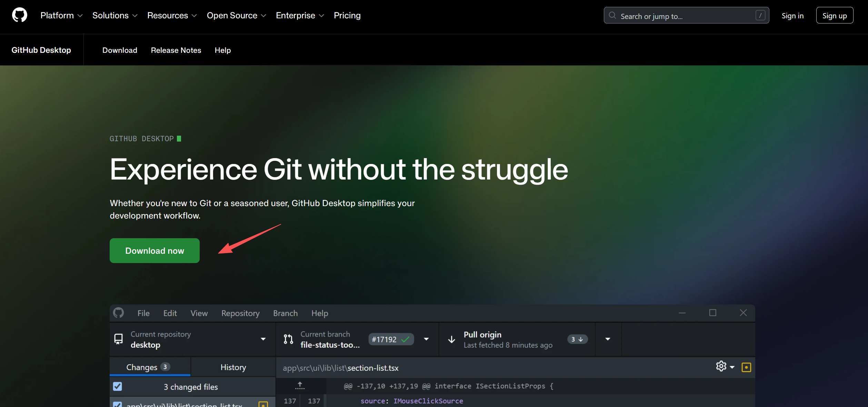
Task: Click the current repository computer icon
Action: [x=118, y=339]
